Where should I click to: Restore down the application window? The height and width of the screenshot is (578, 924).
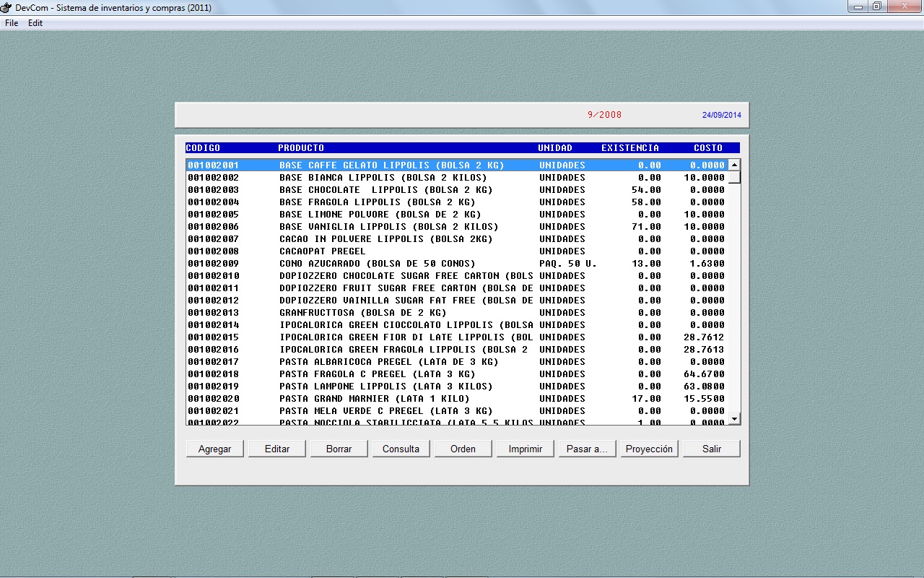click(x=876, y=7)
